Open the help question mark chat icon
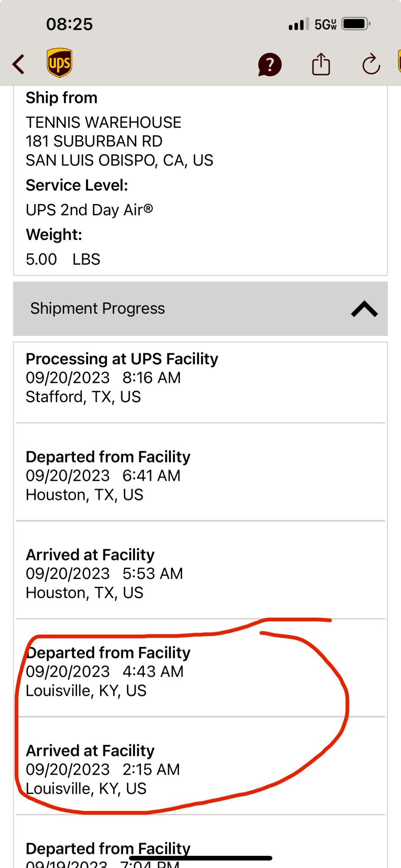The height and width of the screenshot is (868, 401). click(x=270, y=65)
